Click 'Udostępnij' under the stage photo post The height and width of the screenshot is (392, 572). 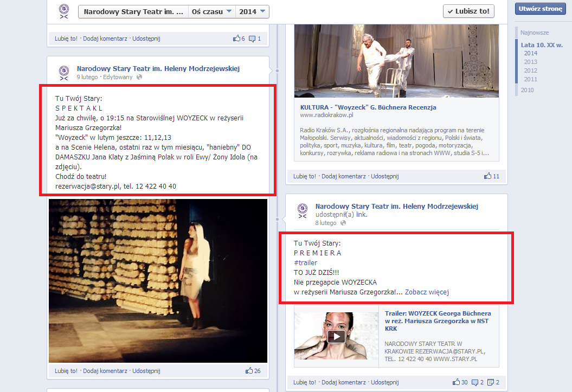coord(146,371)
